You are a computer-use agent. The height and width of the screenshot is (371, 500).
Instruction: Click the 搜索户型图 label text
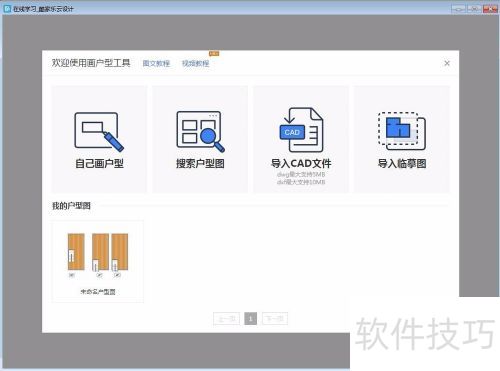[x=200, y=164]
